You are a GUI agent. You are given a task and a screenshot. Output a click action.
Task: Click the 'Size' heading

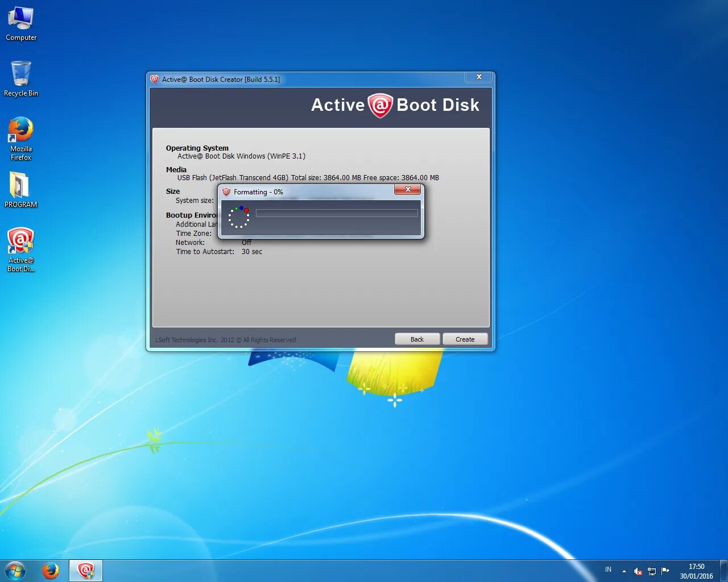[x=173, y=191]
